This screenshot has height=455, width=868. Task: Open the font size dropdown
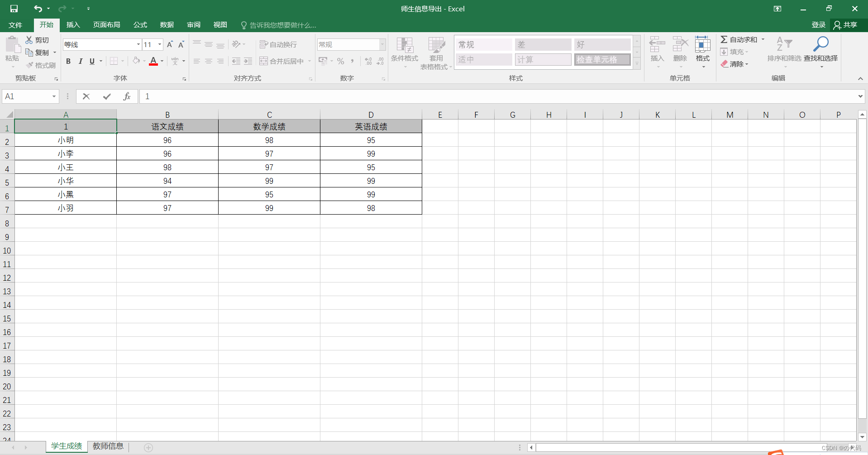point(160,44)
